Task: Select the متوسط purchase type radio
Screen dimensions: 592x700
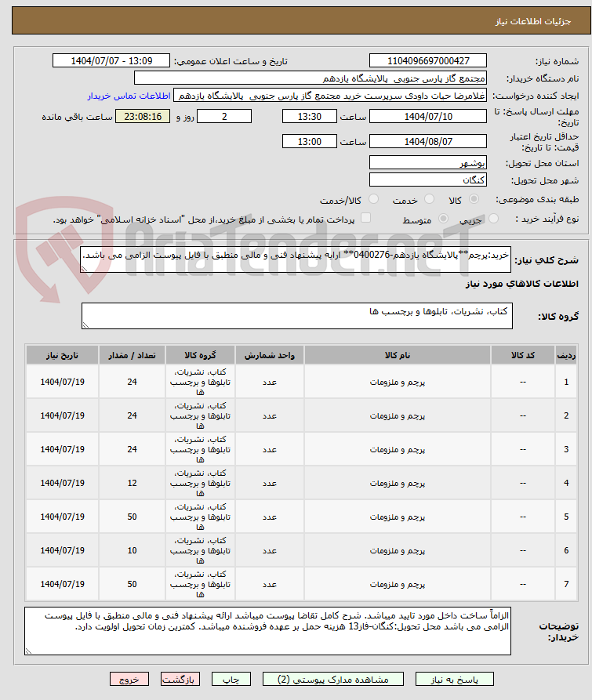Action: [443, 218]
